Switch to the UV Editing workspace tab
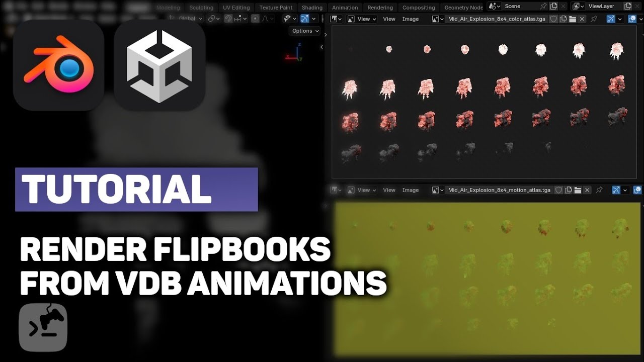This screenshot has height=362, width=644. coord(236,8)
